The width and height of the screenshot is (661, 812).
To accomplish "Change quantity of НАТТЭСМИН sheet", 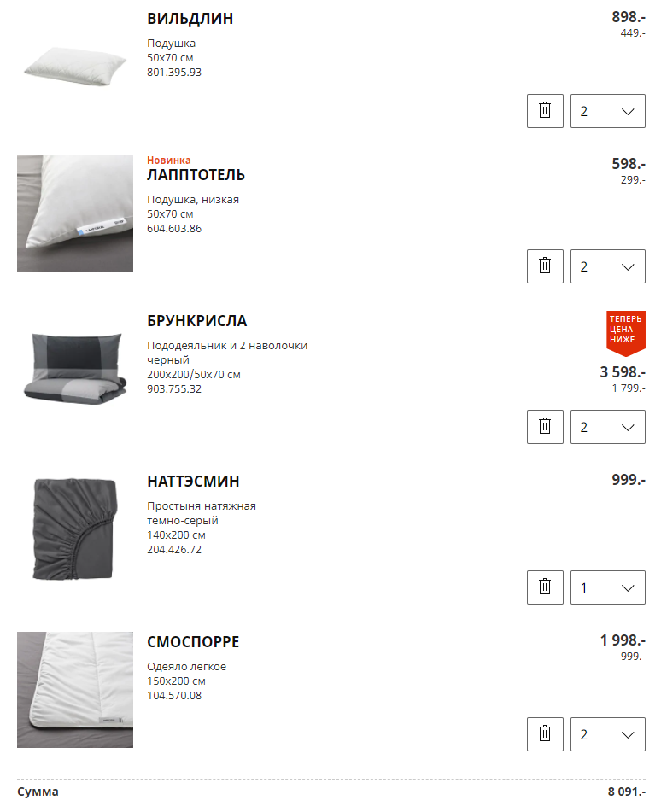I will click(608, 587).
